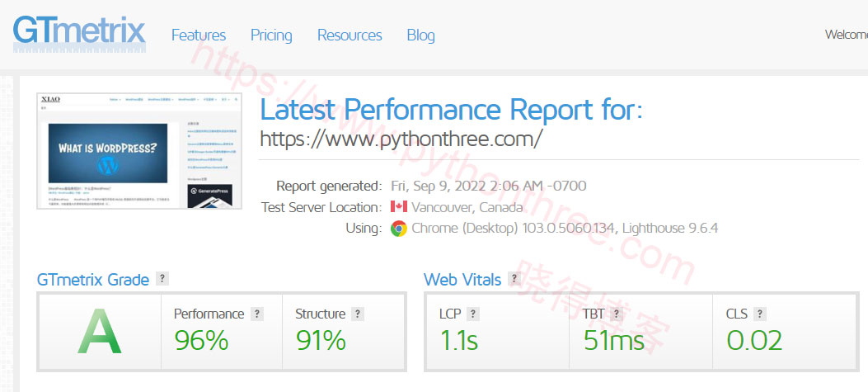868x392 pixels.
Task: Click the 91% Structure score
Action: 321,340
